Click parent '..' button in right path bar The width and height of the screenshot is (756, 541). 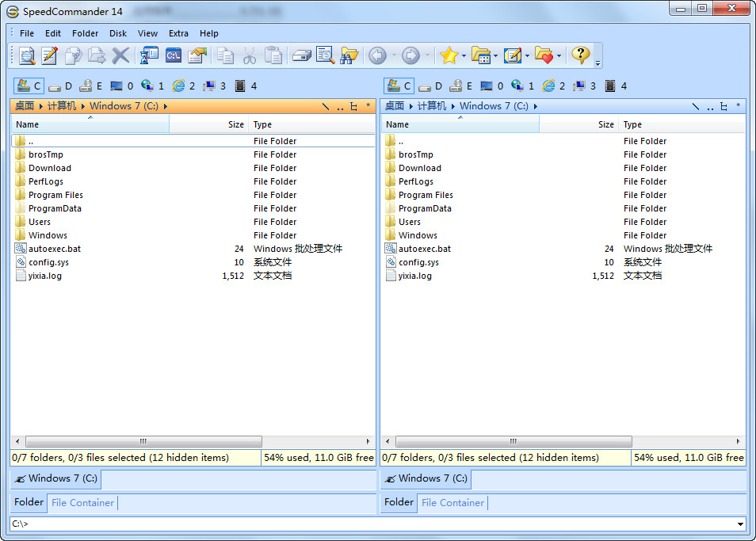click(x=710, y=107)
